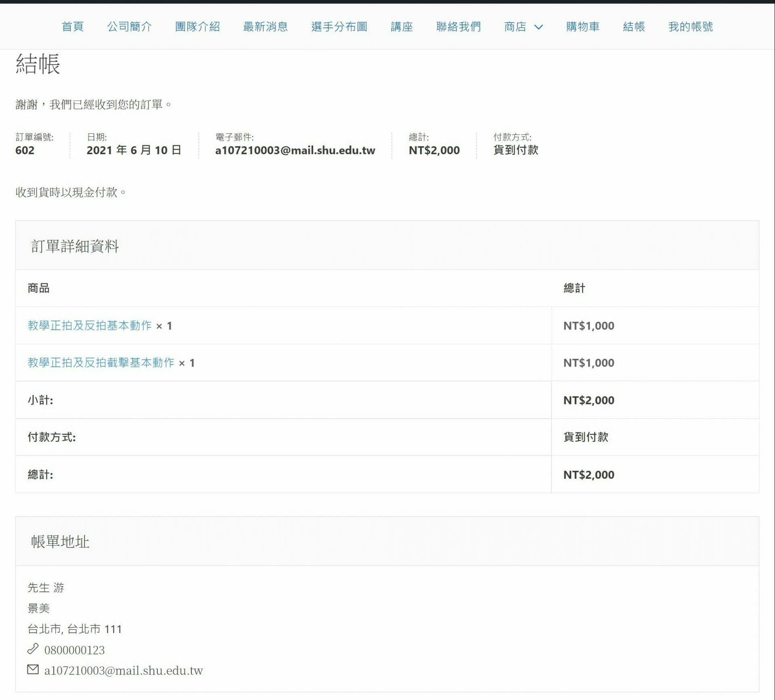Open 我的帳號 page

point(690,27)
